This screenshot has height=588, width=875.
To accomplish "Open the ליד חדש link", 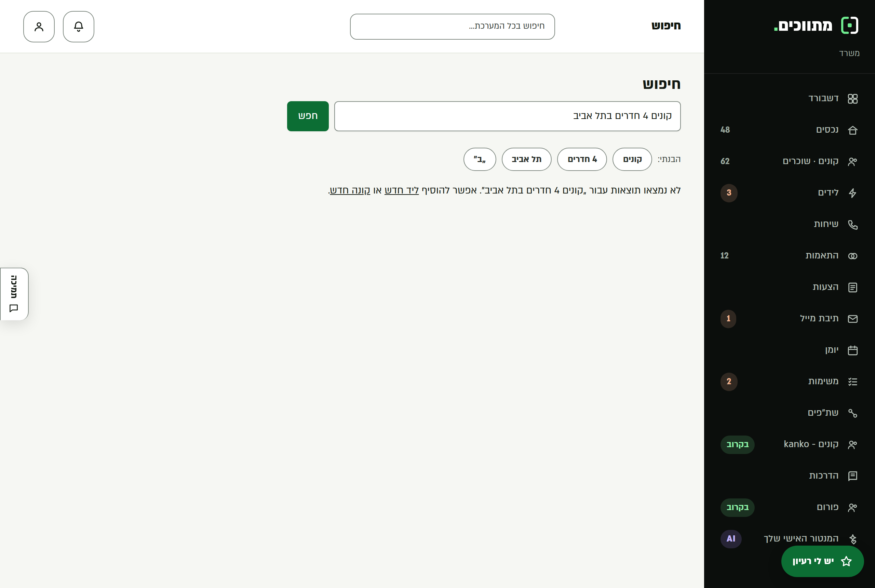I will [402, 190].
